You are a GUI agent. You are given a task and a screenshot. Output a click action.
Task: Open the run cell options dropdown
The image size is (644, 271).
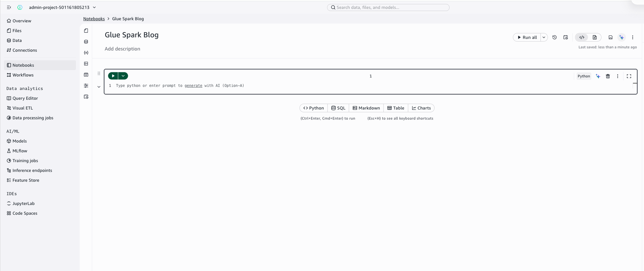pos(123,76)
